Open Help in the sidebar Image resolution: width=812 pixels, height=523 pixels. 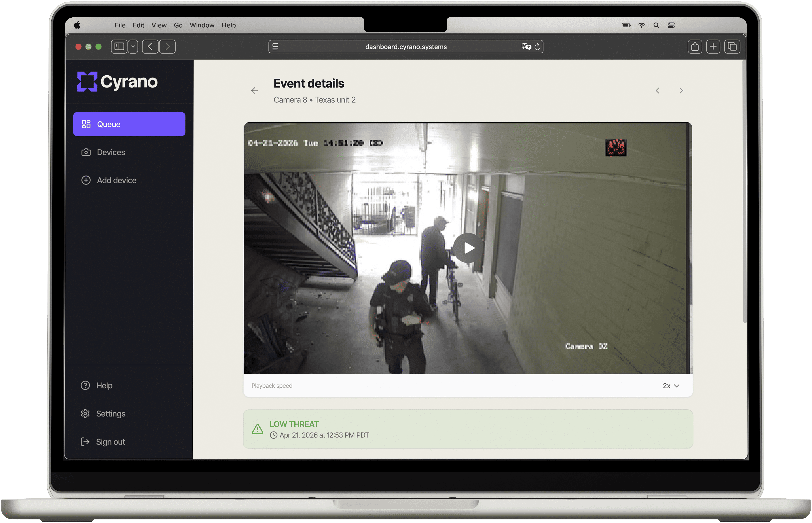[x=97, y=385]
